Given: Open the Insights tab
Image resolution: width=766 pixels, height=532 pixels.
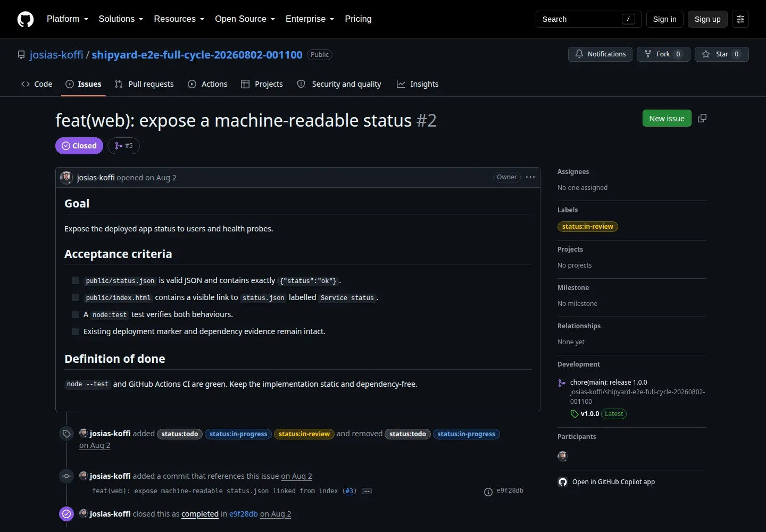Looking at the screenshot, I should (418, 84).
